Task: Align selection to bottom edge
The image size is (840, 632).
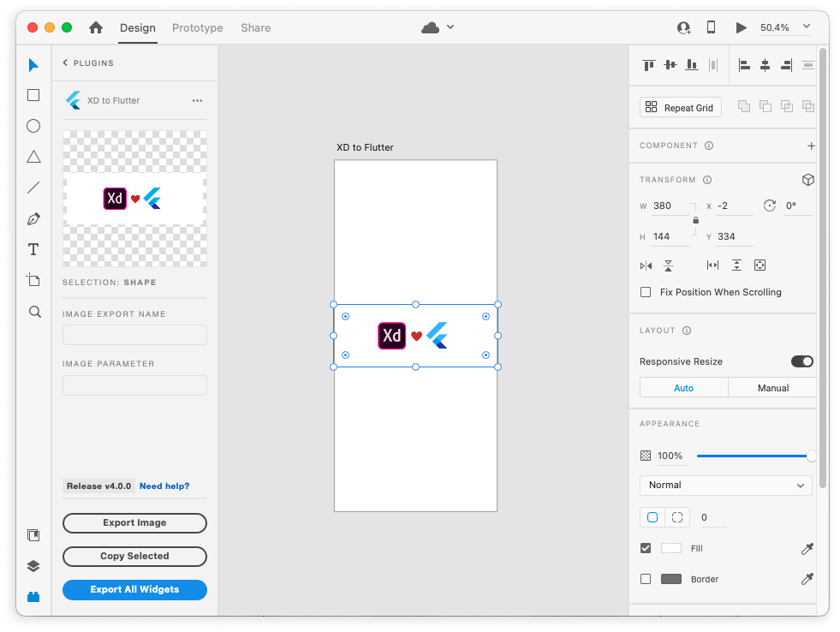Action: pos(692,65)
